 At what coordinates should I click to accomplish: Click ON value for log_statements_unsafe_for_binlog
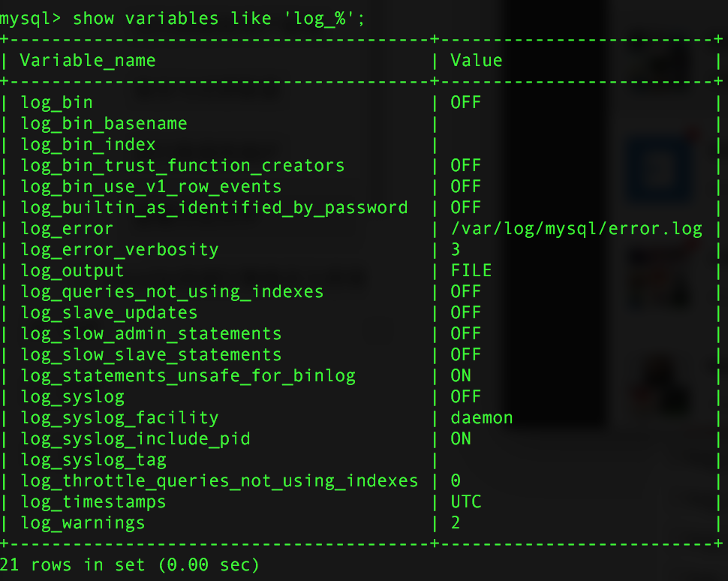(461, 376)
